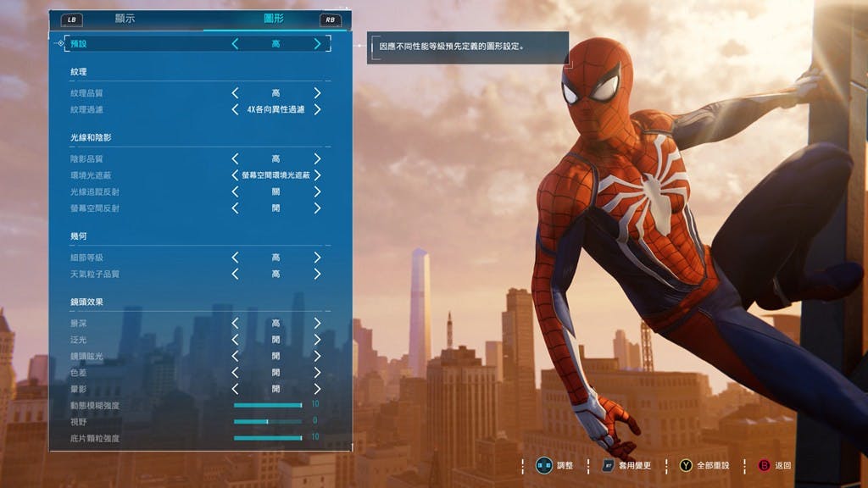The image size is (868, 488).
Task: Toggle 暈影 with left arrow
Action: coord(236,389)
